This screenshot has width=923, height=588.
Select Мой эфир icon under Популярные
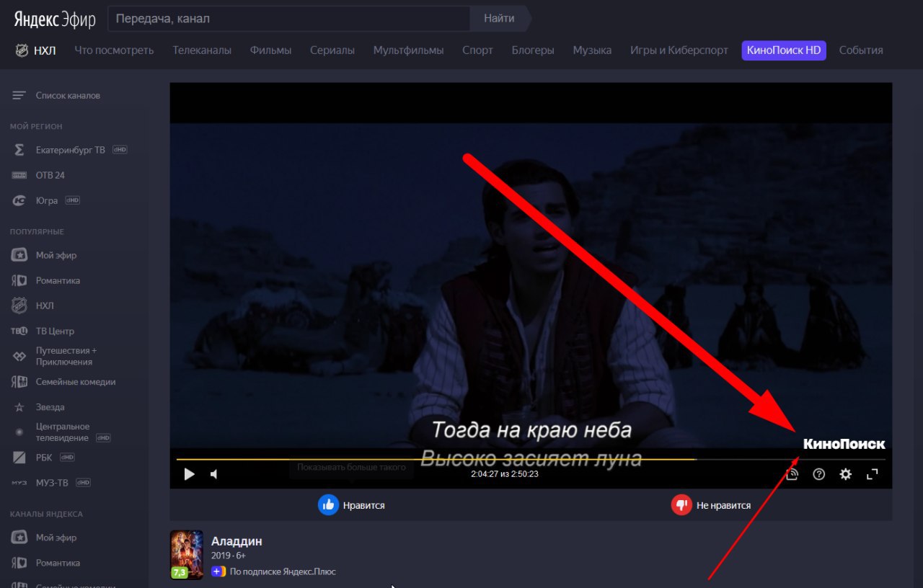[x=19, y=255]
